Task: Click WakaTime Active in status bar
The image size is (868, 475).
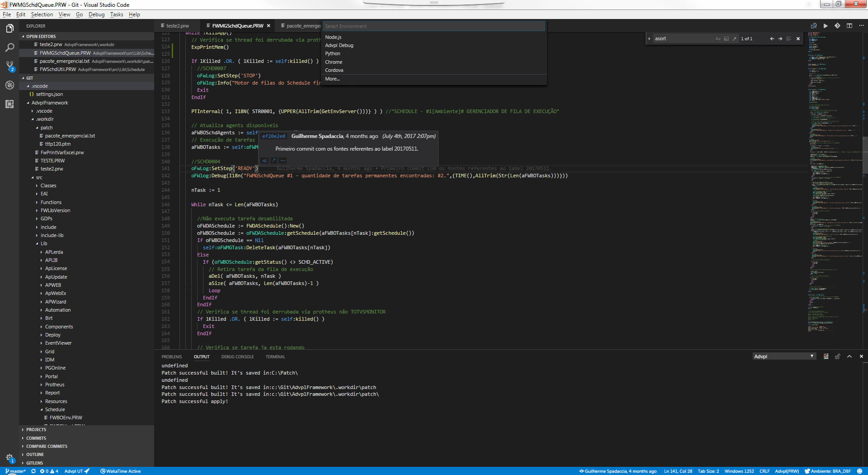Action: point(121,471)
